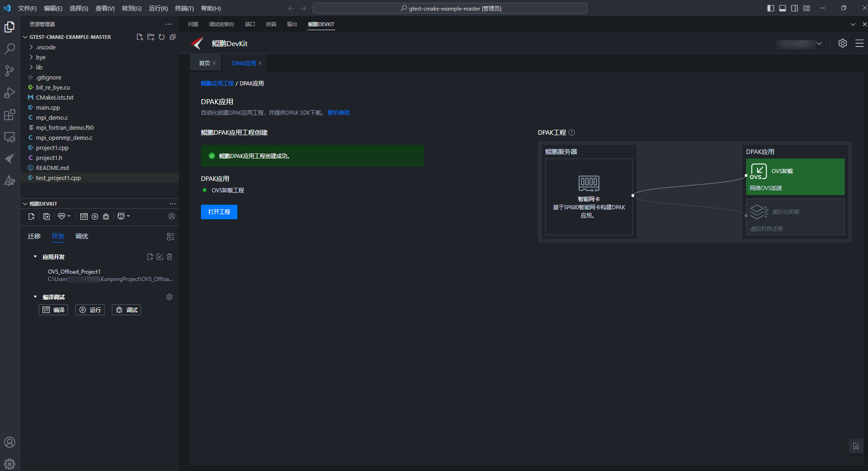Click DevKit toolbar run icon
The width and height of the screenshot is (868, 471).
click(x=95, y=216)
